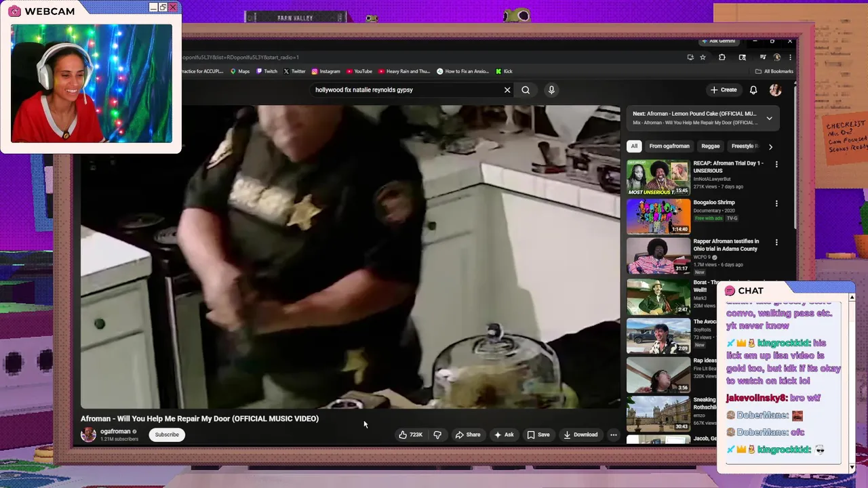The height and width of the screenshot is (488, 868).
Task: Expand the Next up mix panel
Action: [x=769, y=118]
